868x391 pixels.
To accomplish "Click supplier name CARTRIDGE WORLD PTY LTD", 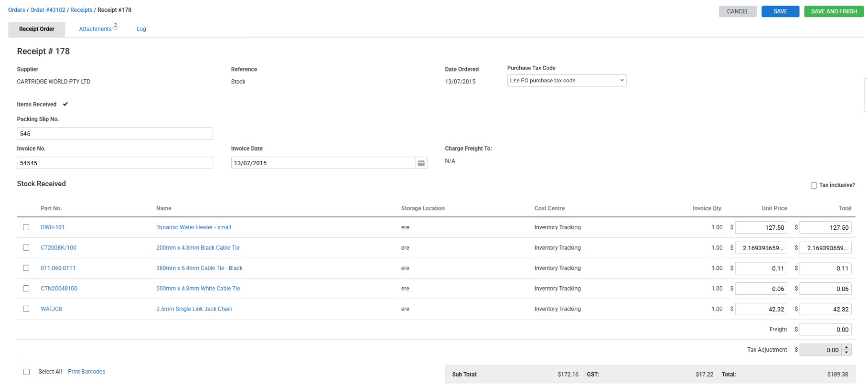I will pos(54,81).
